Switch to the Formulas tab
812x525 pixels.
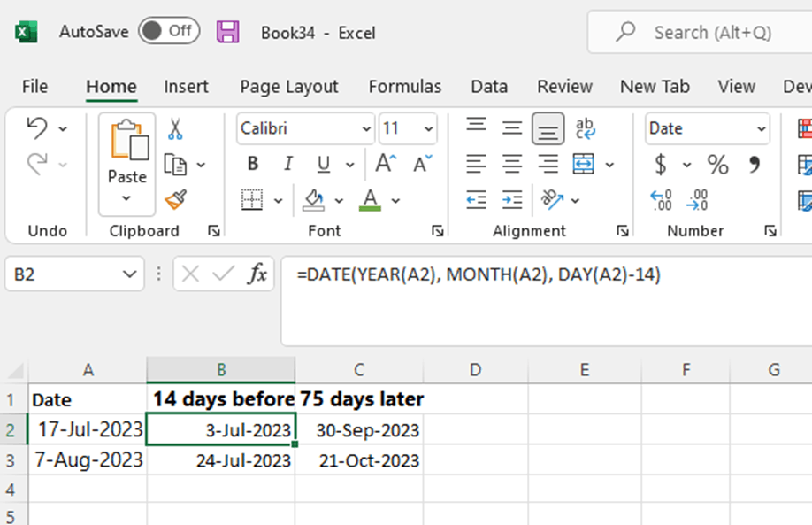pos(404,87)
